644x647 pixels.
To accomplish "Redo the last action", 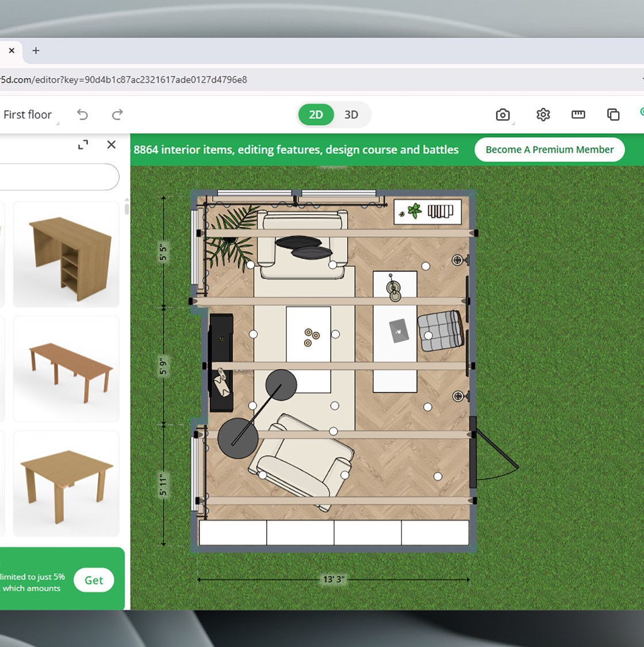I will pyautogui.click(x=117, y=114).
